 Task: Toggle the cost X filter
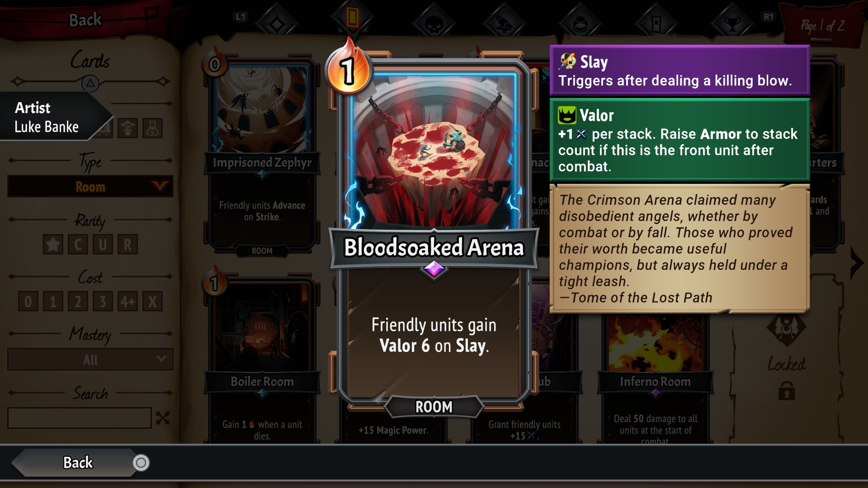click(152, 301)
